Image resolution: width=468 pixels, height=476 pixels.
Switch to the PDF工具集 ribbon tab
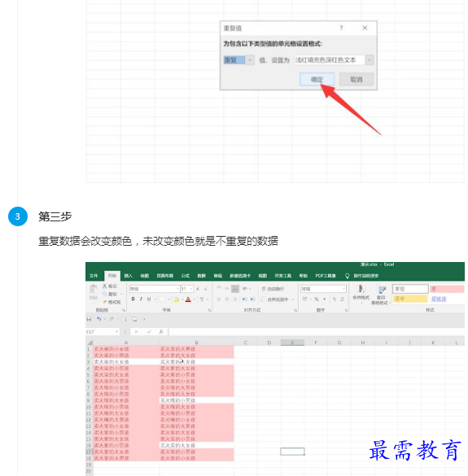[326, 276]
